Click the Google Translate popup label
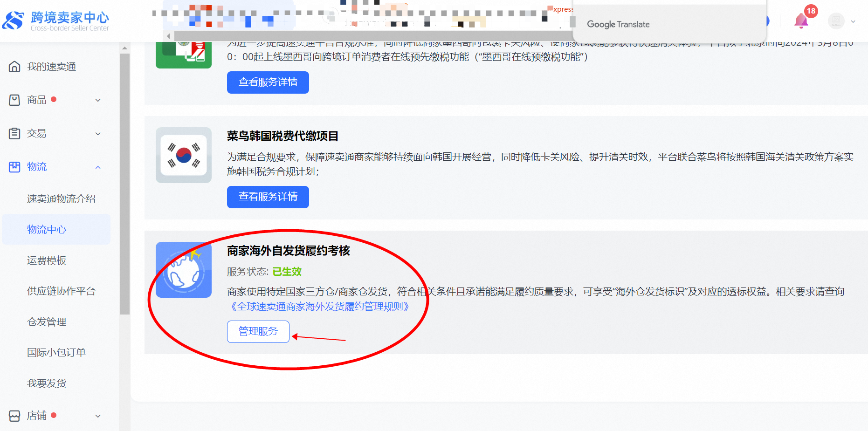 pyautogui.click(x=618, y=24)
